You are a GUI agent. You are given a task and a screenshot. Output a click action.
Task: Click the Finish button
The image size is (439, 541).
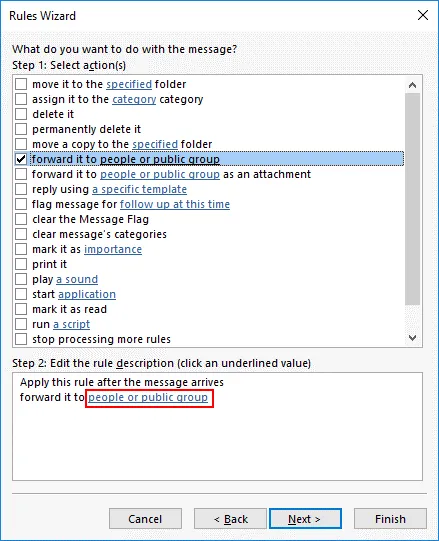(390, 519)
